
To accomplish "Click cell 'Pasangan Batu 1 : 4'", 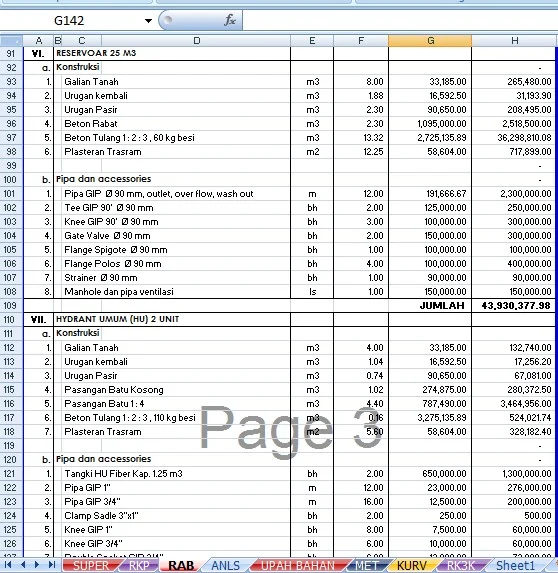I will (104, 404).
